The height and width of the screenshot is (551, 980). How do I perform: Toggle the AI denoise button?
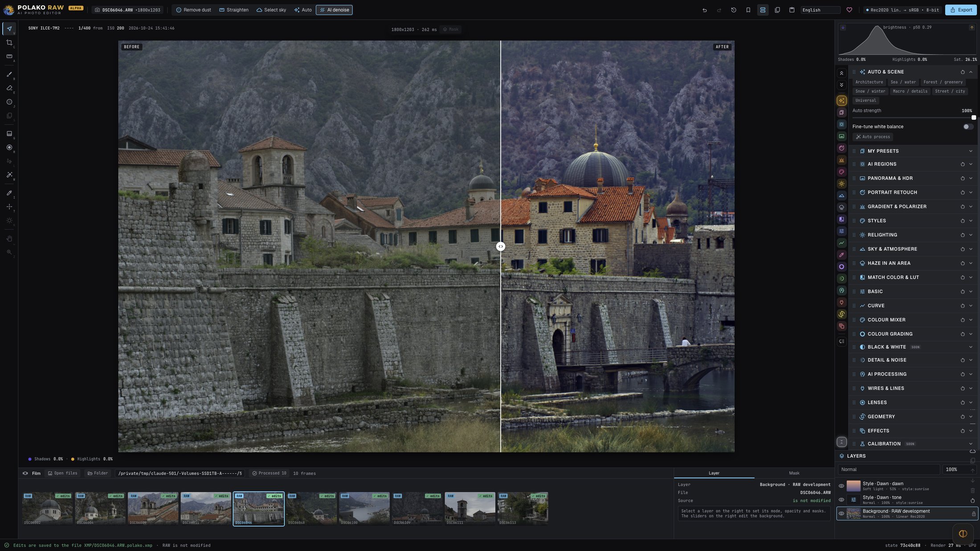(334, 10)
